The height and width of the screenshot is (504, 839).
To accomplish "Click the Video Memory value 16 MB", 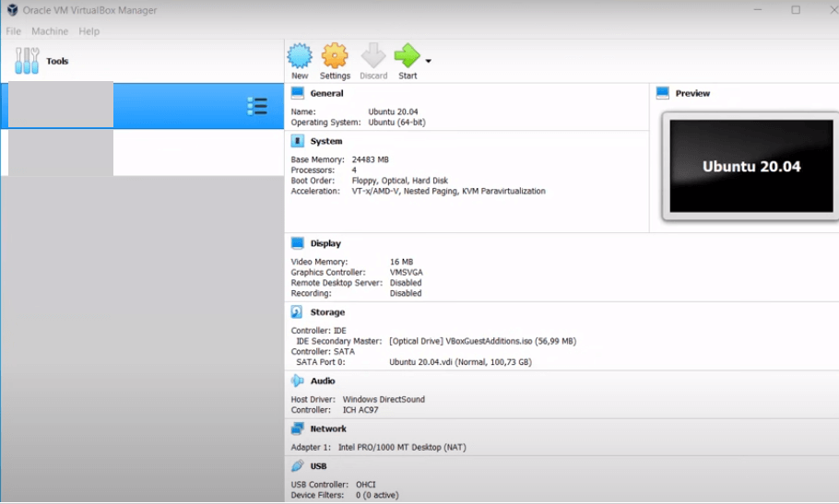I will [x=401, y=262].
